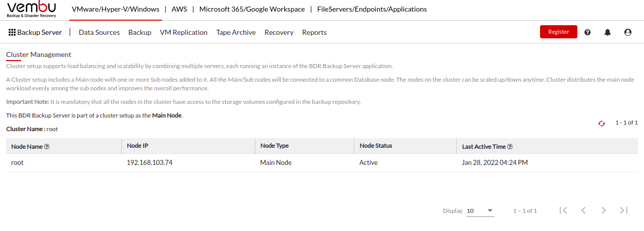Viewport: 644px width, 231px height.
Task: Refresh the cluster node list
Action: pyautogui.click(x=601, y=123)
